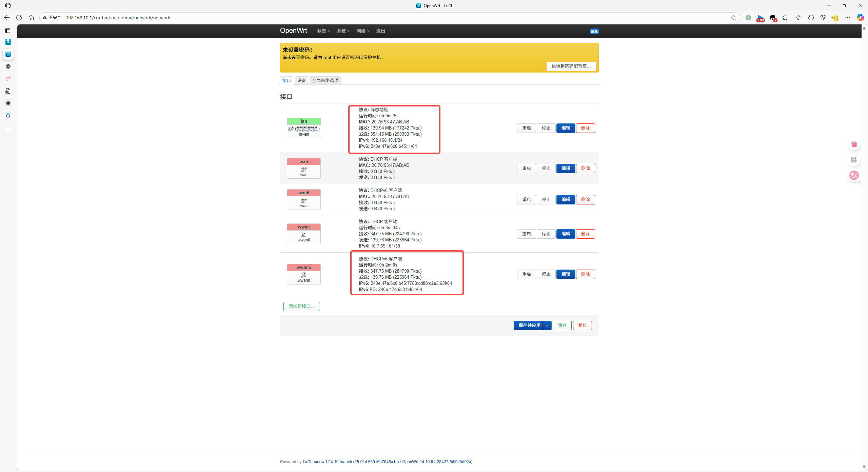Delete the wwan6 interface

[585, 274]
